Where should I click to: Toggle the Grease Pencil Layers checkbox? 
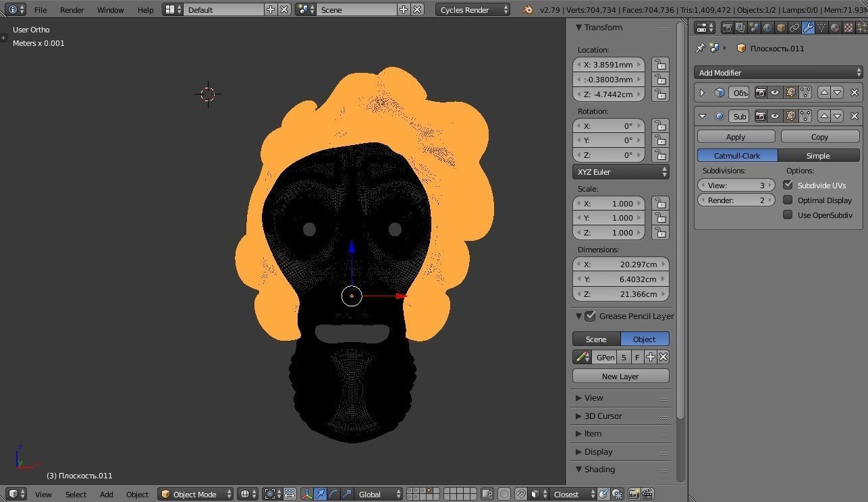click(x=591, y=316)
